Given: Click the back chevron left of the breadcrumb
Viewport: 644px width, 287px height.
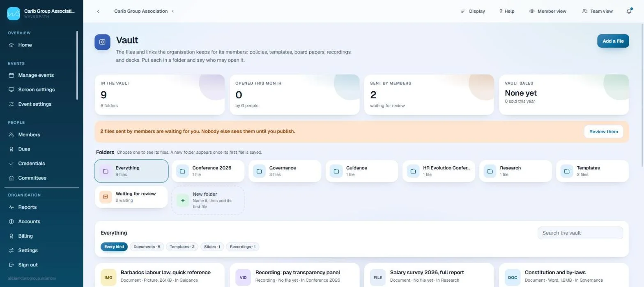Looking at the screenshot, I should [x=98, y=12].
